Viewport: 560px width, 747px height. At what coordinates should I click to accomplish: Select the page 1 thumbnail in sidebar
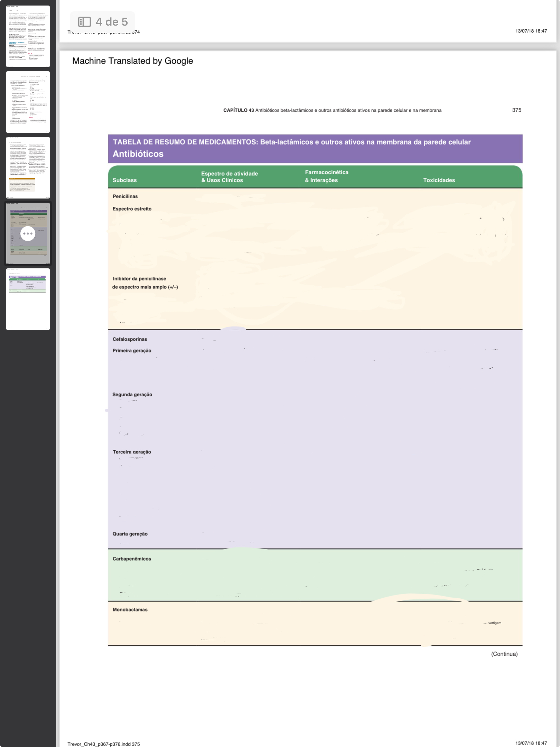click(28, 36)
